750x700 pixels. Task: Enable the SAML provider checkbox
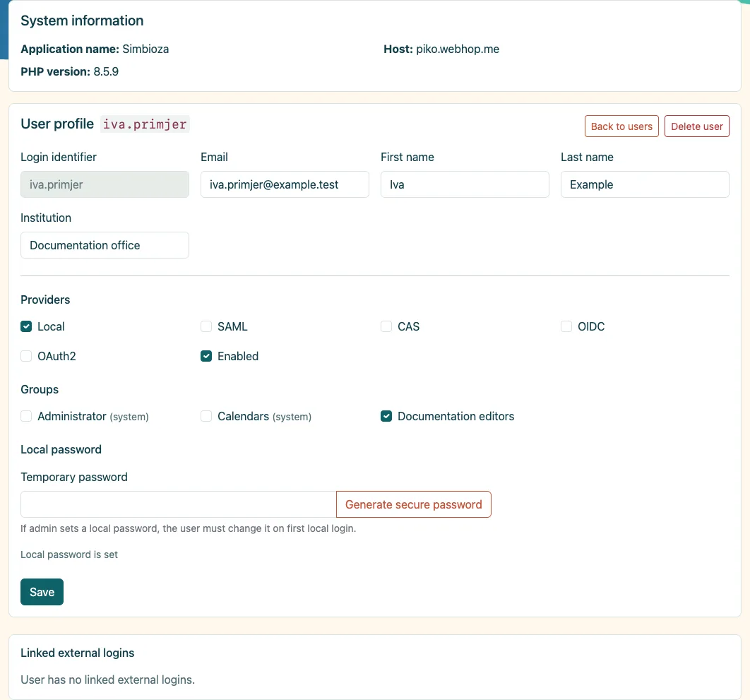[x=206, y=326]
